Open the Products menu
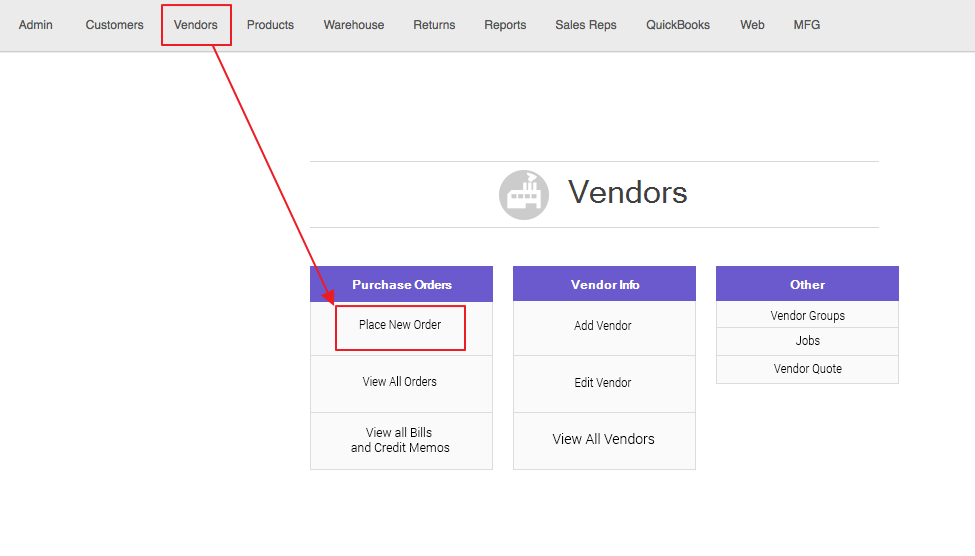 pos(270,25)
